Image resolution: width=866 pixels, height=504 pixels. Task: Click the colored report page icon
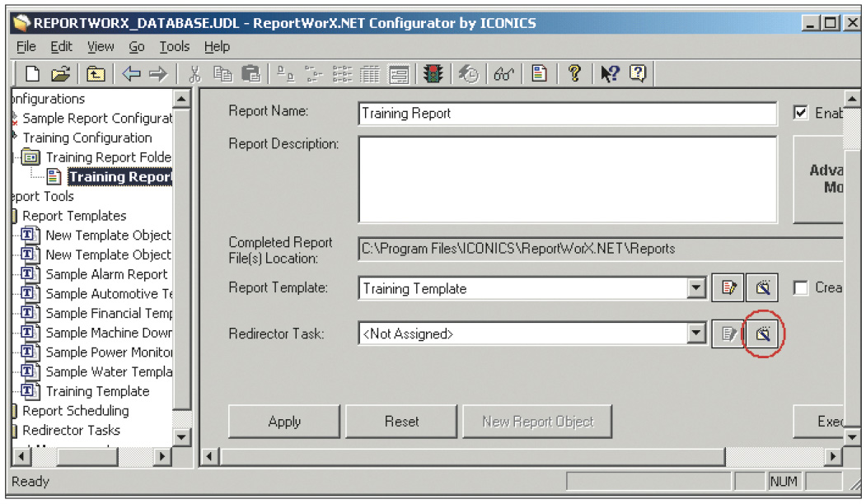[x=539, y=73]
